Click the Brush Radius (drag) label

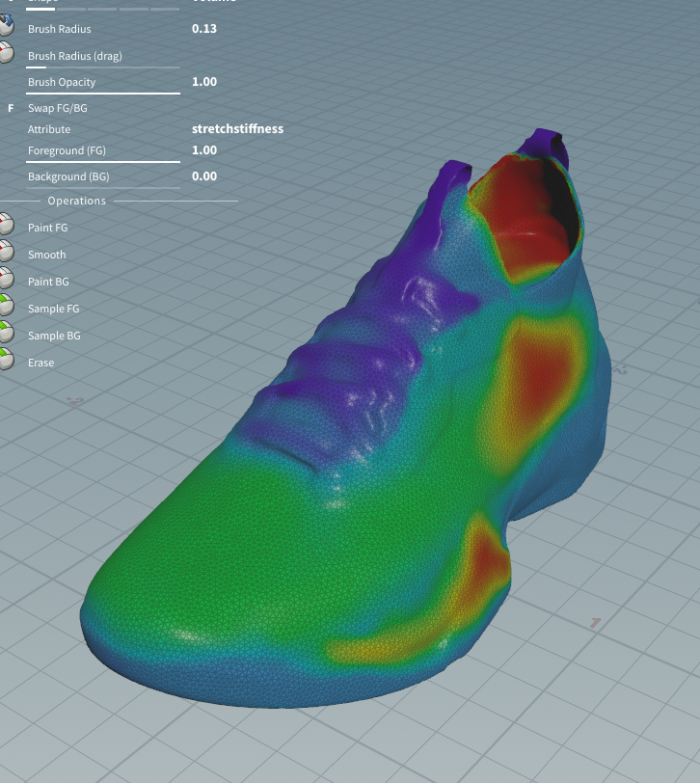tap(75, 56)
